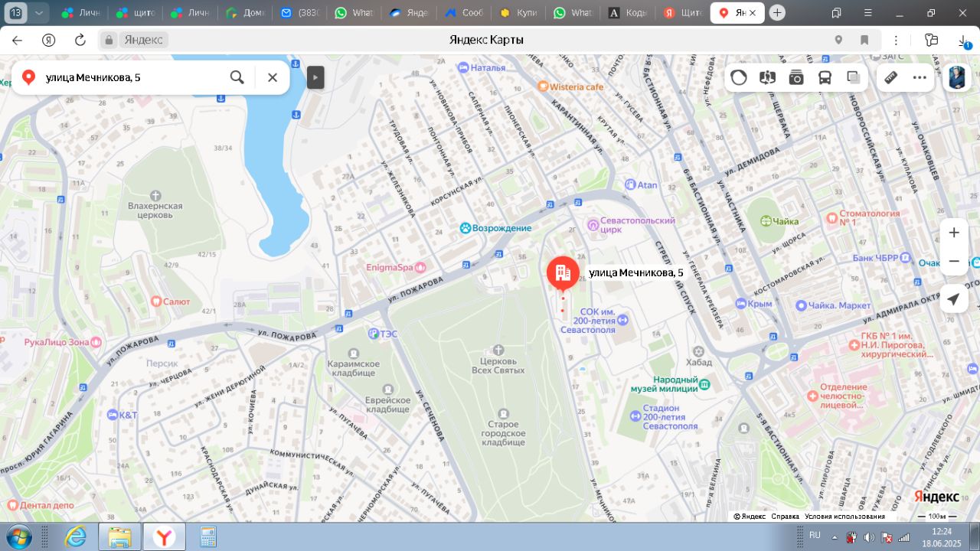Open the Условия использования link
Viewport: 980px width, 551px height.
coord(844,517)
